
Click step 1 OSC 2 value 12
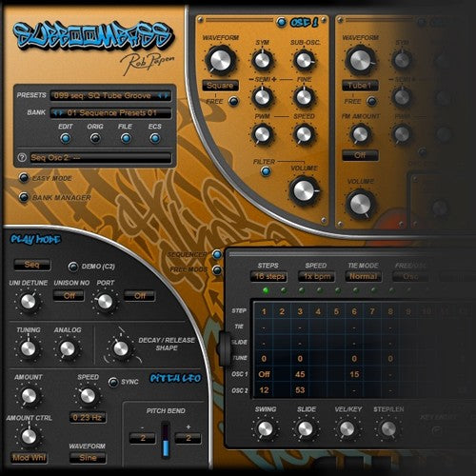[x=264, y=390]
